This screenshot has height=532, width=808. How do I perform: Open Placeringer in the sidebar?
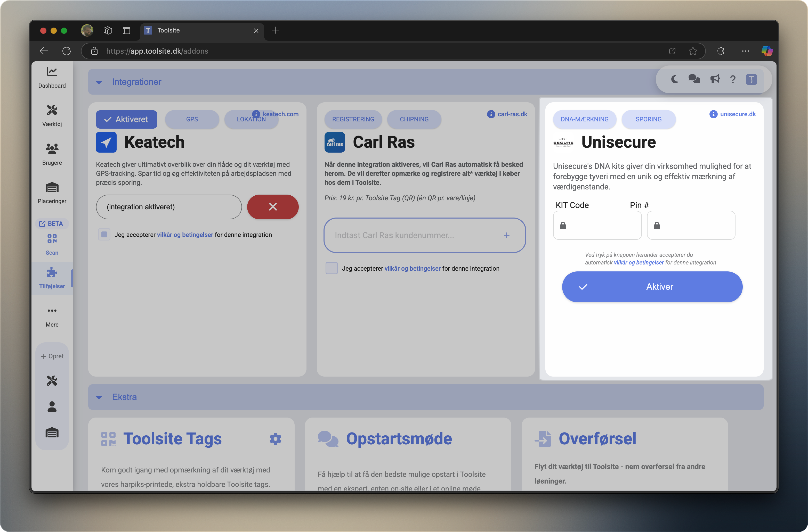52,192
